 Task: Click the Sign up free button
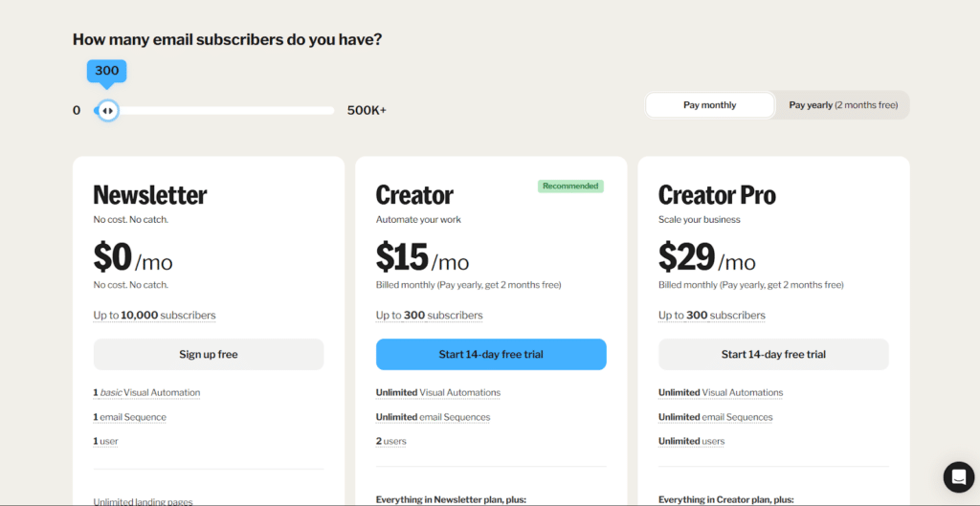pyautogui.click(x=209, y=354)
